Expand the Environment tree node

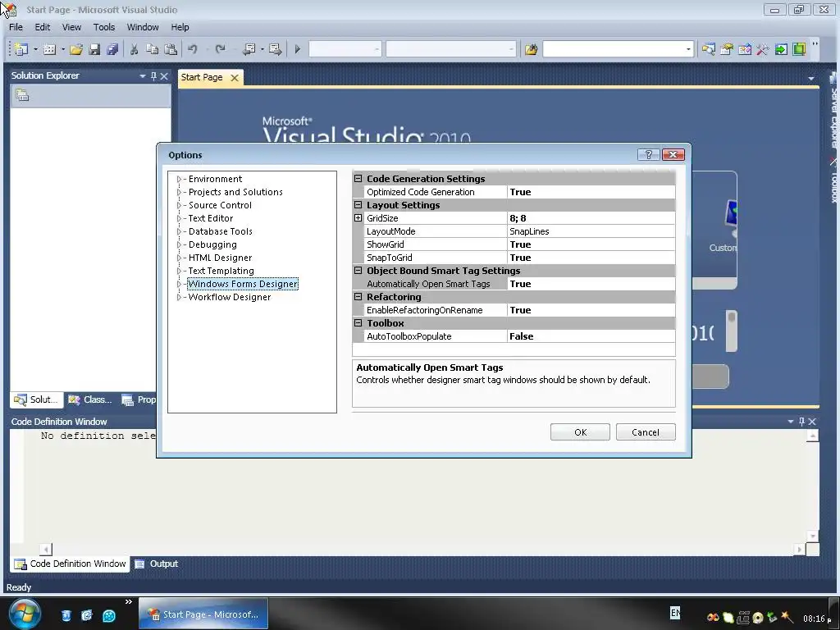point(179,179)
